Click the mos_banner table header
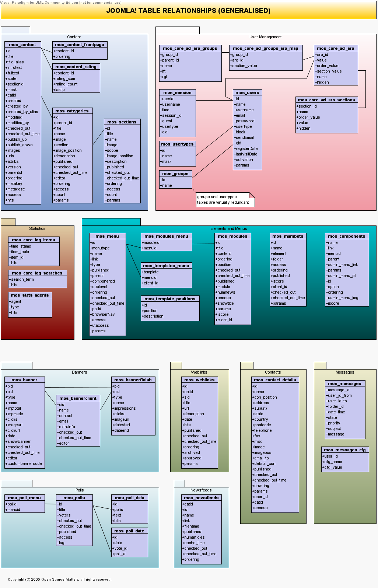Image resolution: width=378 pixels, height=588 pixels. coord(24,380)
